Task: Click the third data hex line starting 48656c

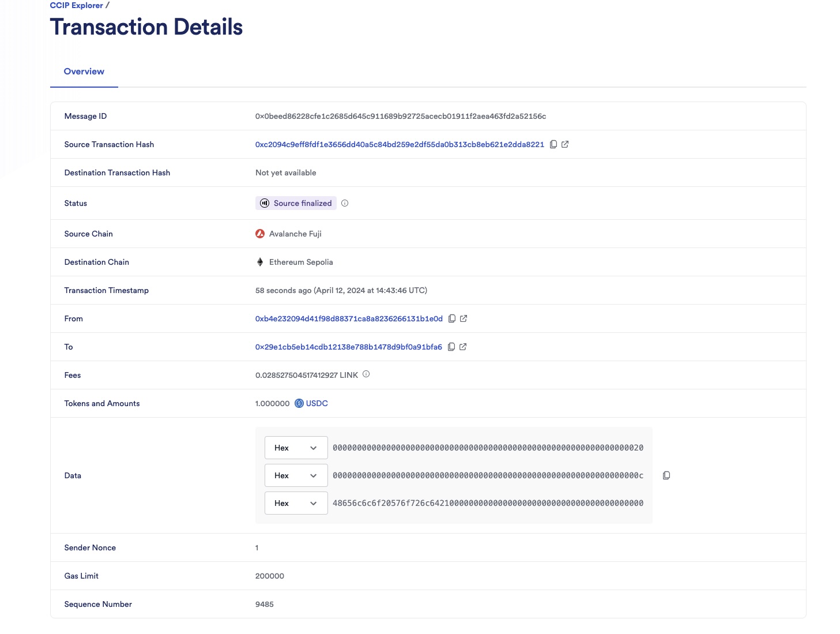Action: pos(488,503)
